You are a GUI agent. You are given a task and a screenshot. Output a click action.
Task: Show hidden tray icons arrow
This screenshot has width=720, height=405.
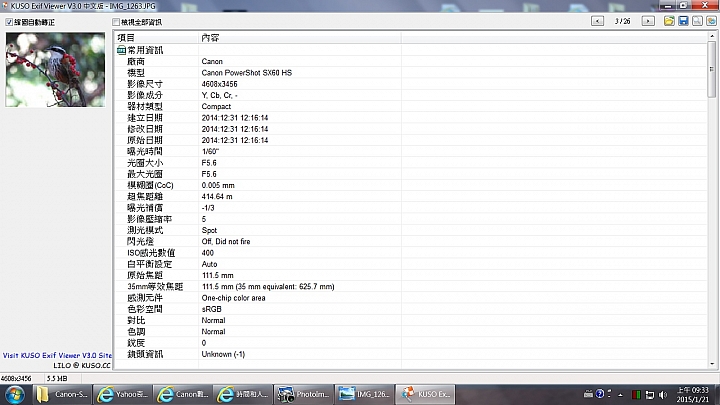(620, 394)
